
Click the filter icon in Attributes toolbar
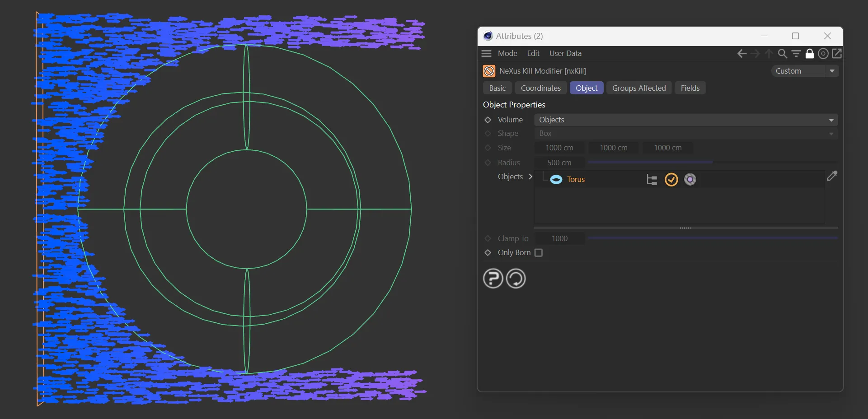click(796, 54)
